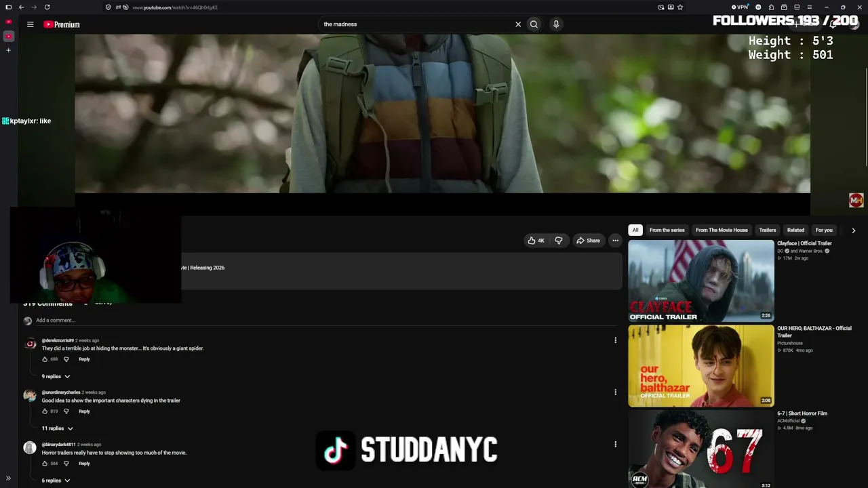
Task: Toggle the browser VPN button
Action: (x=739, y=7)
